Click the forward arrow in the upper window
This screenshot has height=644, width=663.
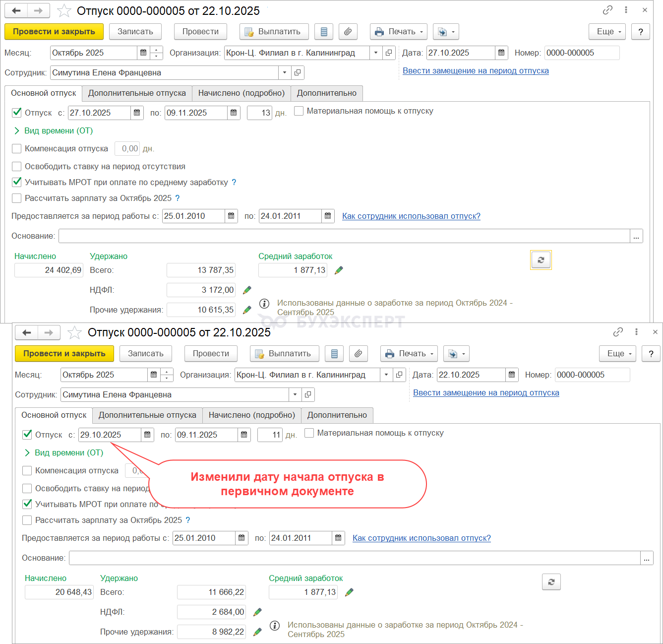point(38,10)
